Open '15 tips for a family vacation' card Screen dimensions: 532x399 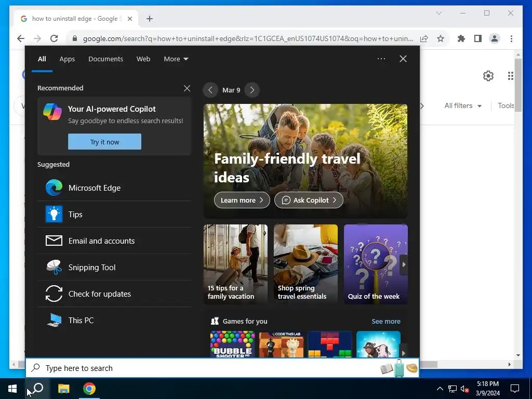tap(235, 264)
